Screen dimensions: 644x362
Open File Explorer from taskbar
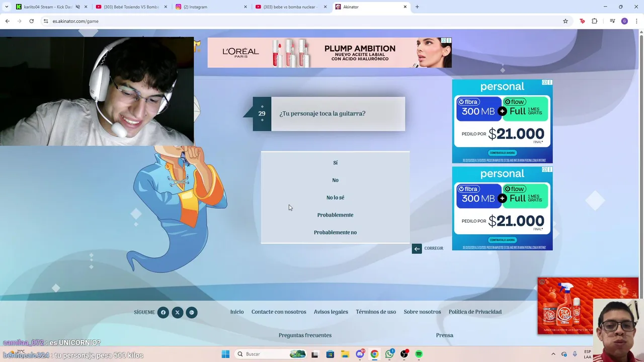coord(345,354)
